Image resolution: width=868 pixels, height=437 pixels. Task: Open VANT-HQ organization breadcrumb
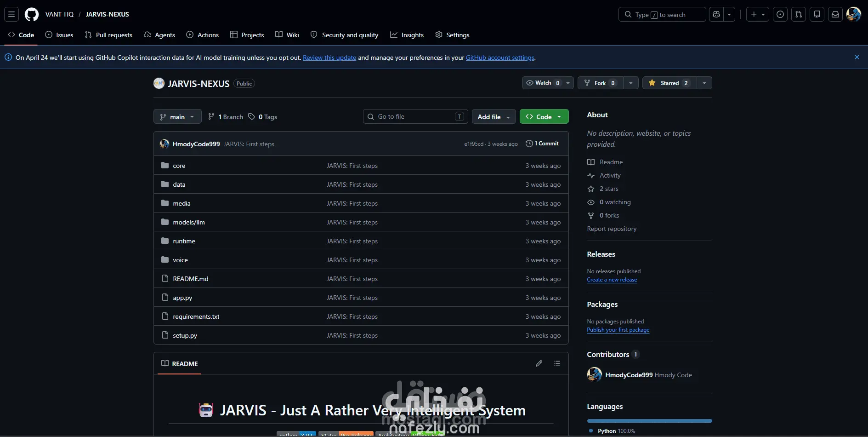coord(60,14)
